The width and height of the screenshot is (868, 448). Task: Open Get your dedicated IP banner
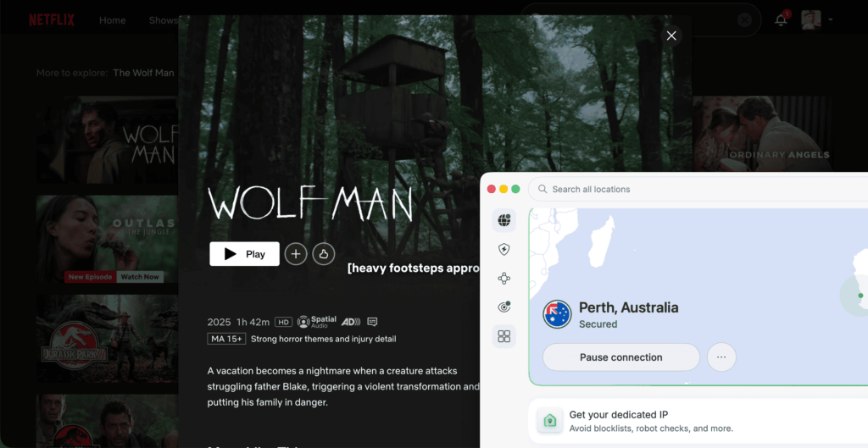coord(698,422)
